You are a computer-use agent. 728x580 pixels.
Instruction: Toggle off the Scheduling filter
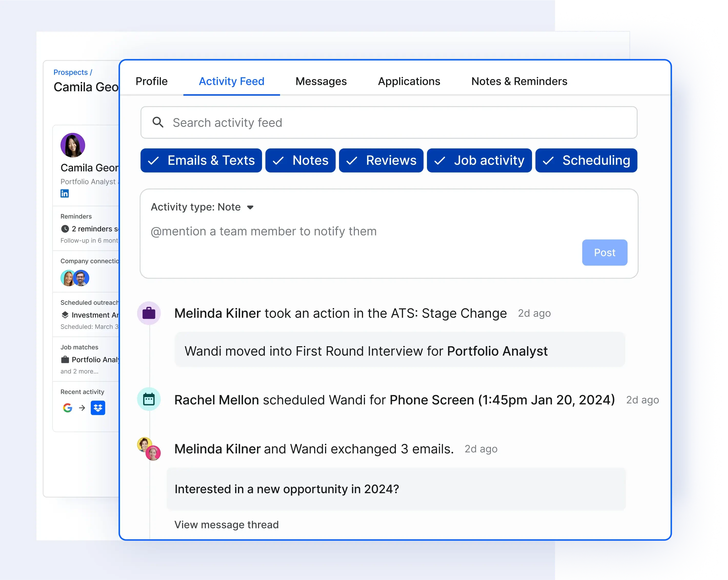586,160
